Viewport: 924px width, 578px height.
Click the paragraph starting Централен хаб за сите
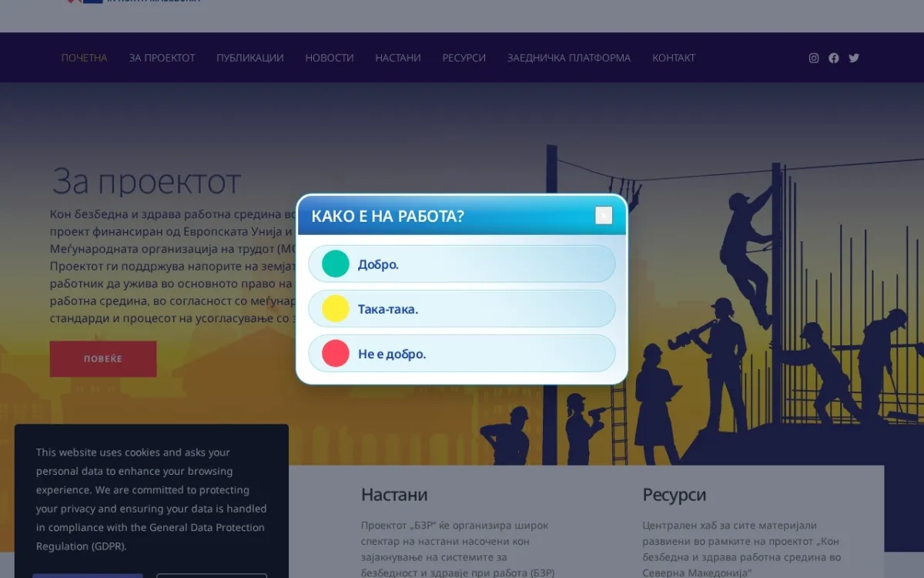(x=742, y=549)
